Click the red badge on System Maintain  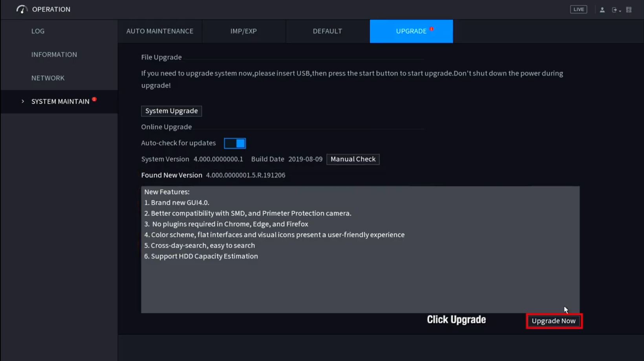pyautogui.click(x=94, y=99)
